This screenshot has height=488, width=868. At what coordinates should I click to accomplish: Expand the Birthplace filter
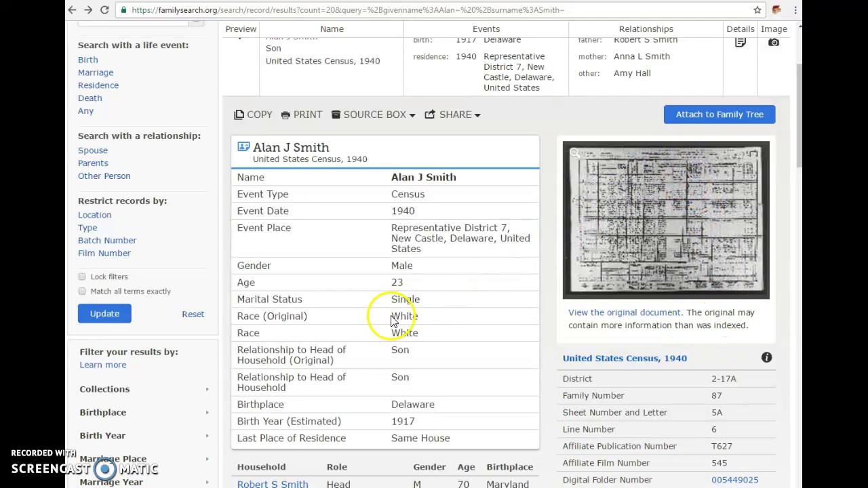[144, 412]
